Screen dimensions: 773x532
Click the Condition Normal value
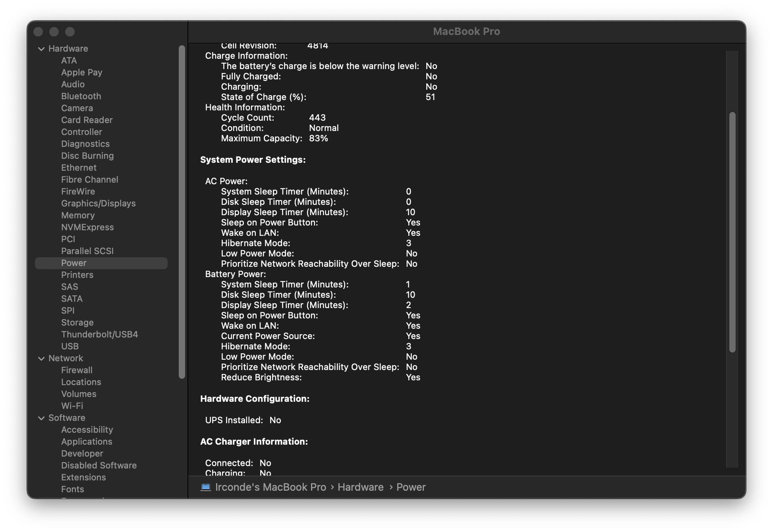[x=324, y=128]
